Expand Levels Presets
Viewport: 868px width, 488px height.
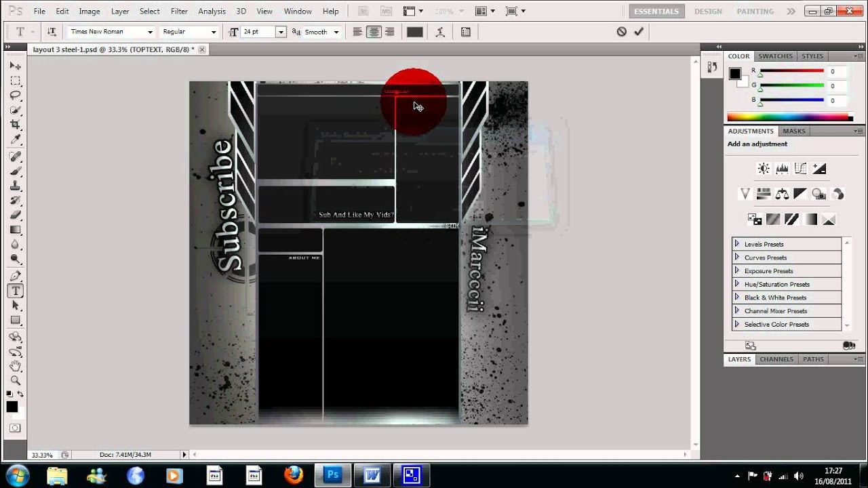point(737,244)
